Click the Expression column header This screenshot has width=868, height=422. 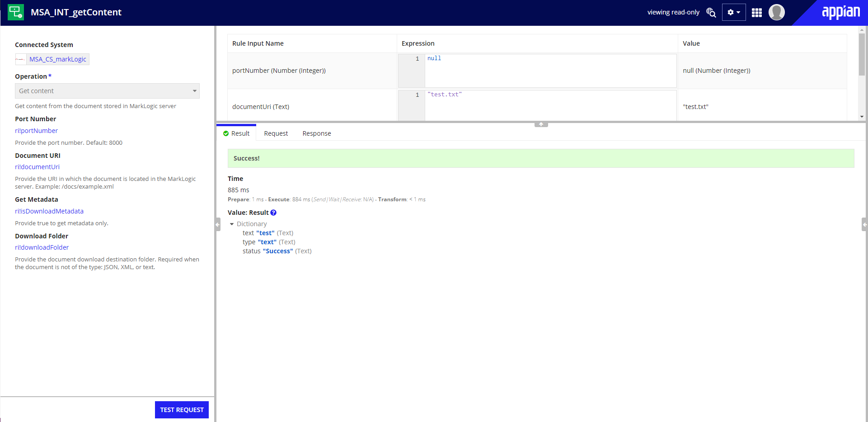click(418, 43)
